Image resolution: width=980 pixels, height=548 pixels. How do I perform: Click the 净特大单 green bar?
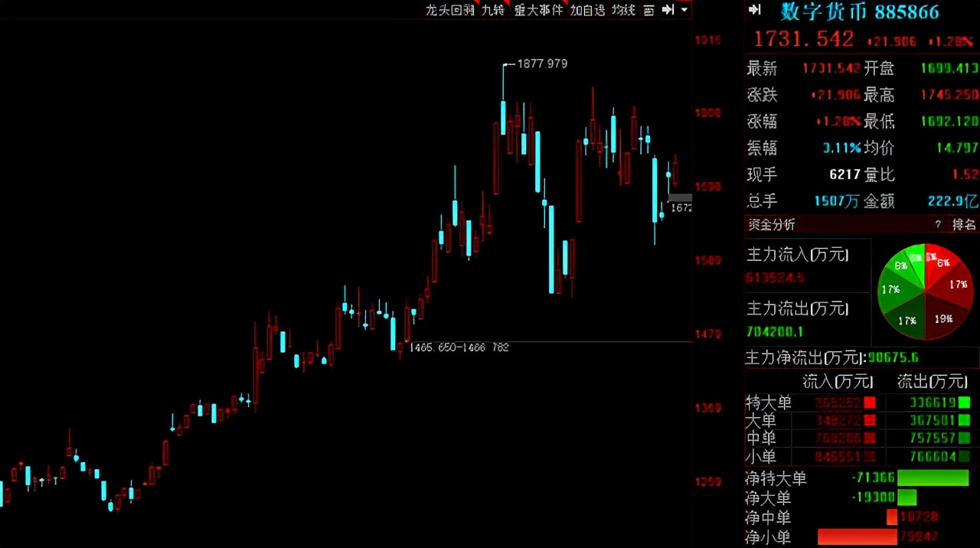tap(933, 478)
